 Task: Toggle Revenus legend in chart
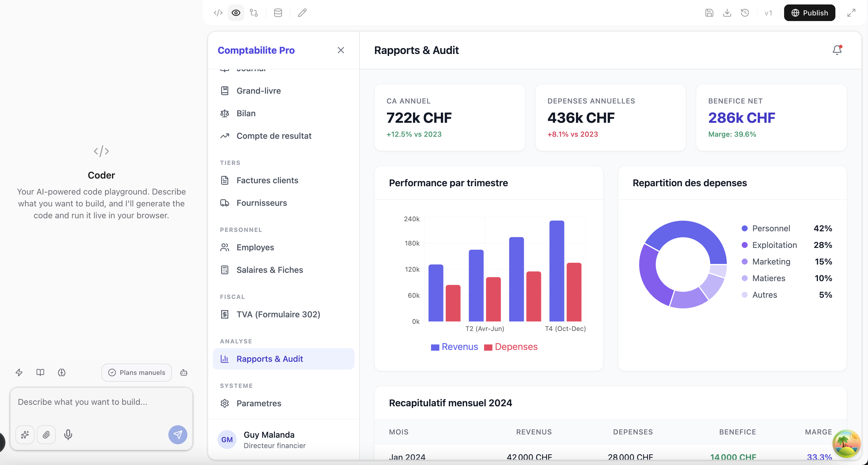click(454, 347)
